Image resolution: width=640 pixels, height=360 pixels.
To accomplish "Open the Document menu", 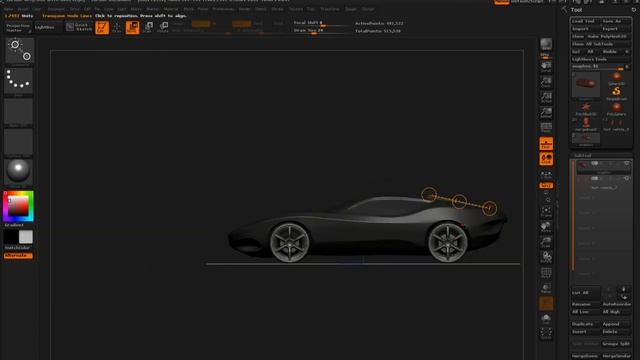I will [56, 9].
